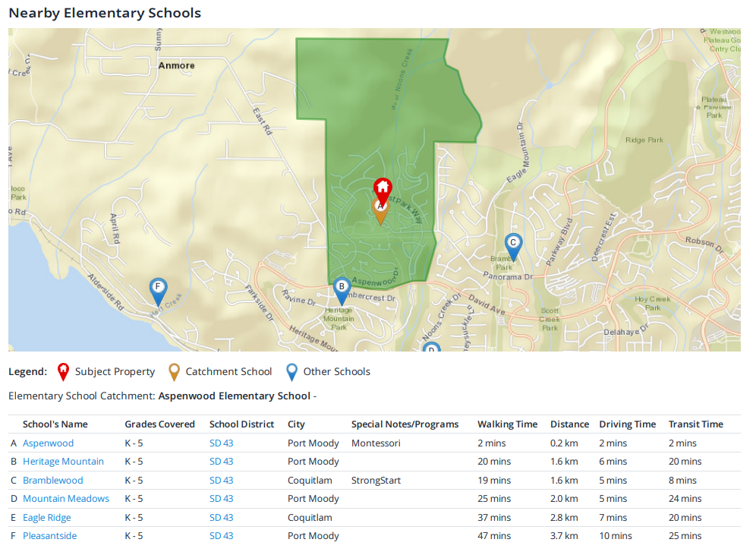Click the Walking Time column header
Screen dimensions: 756x555
pyautogui.click(x=507, y=424)
